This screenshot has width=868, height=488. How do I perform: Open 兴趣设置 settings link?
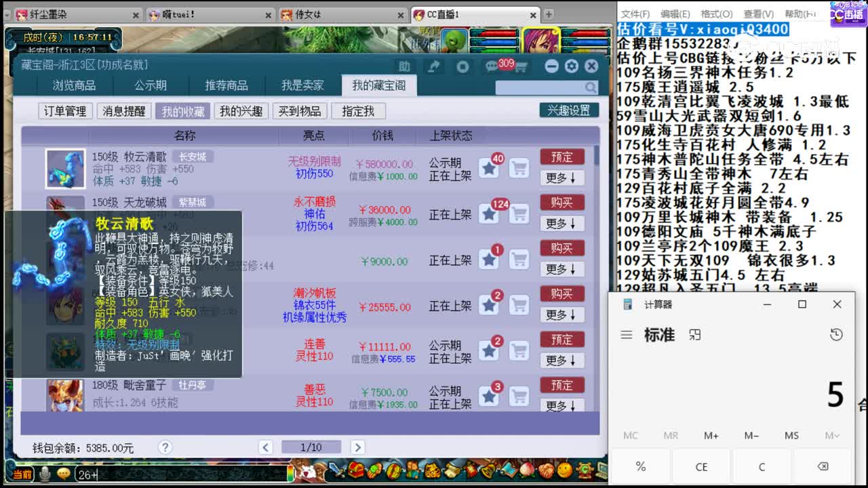(x=569, y=110)
